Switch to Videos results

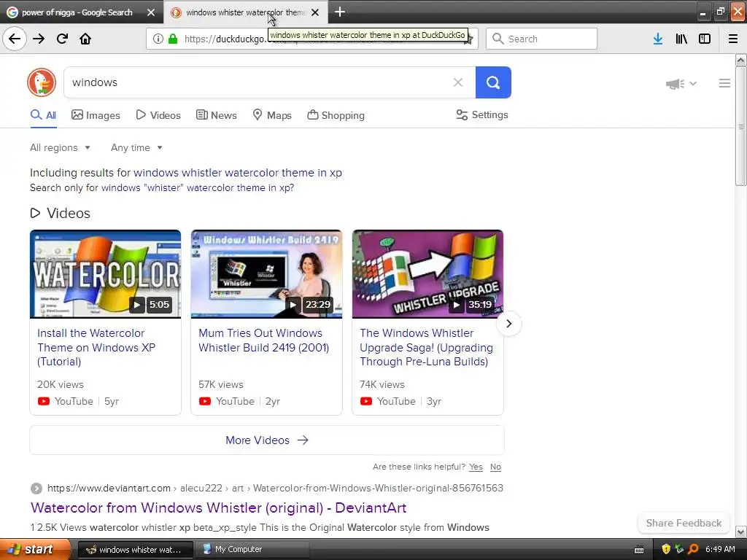(x=158, y=115)
